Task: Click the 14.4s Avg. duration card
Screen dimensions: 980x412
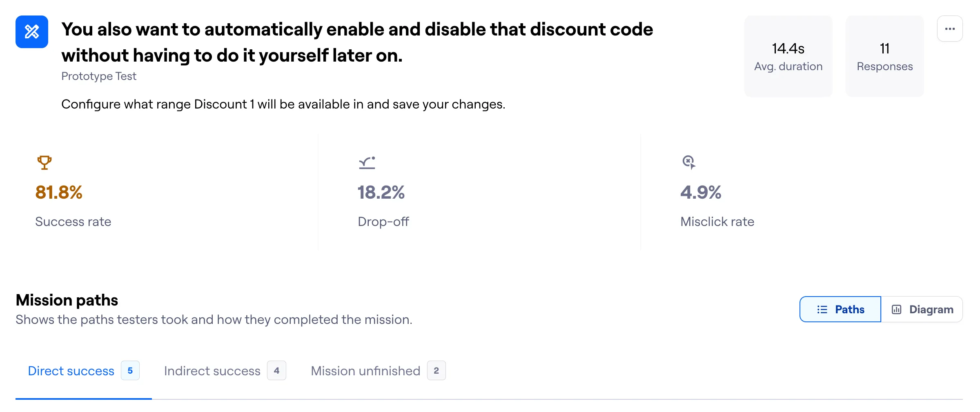Action: [x=788, y=56]
